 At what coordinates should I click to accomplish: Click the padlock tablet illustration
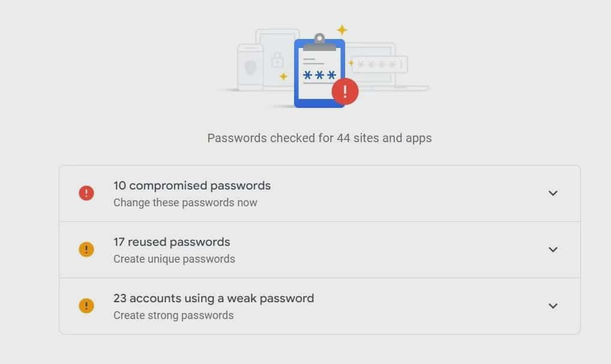(277, 59)
